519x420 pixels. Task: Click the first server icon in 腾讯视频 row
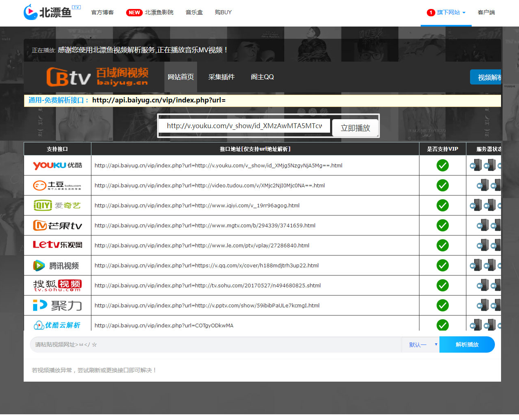476,265
